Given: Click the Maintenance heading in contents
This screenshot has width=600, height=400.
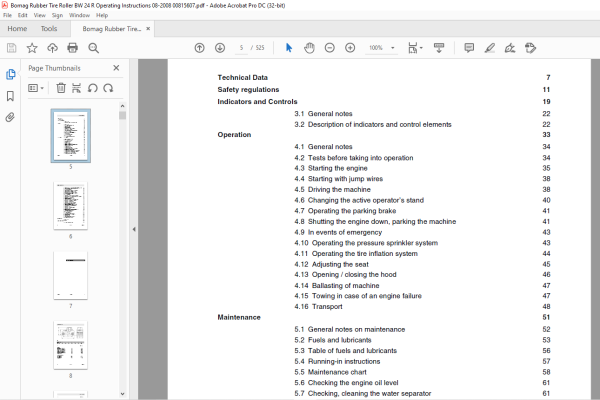Looking at the screenshot, I should coord(239,317).
